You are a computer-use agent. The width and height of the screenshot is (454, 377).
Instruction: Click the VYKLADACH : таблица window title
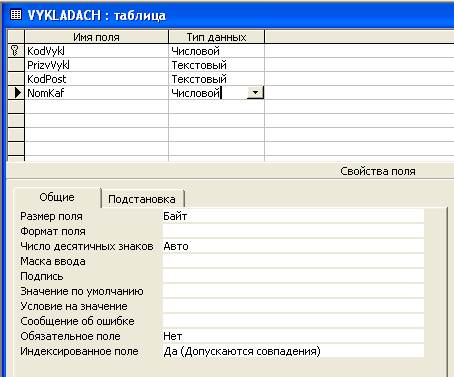(96, 15)
